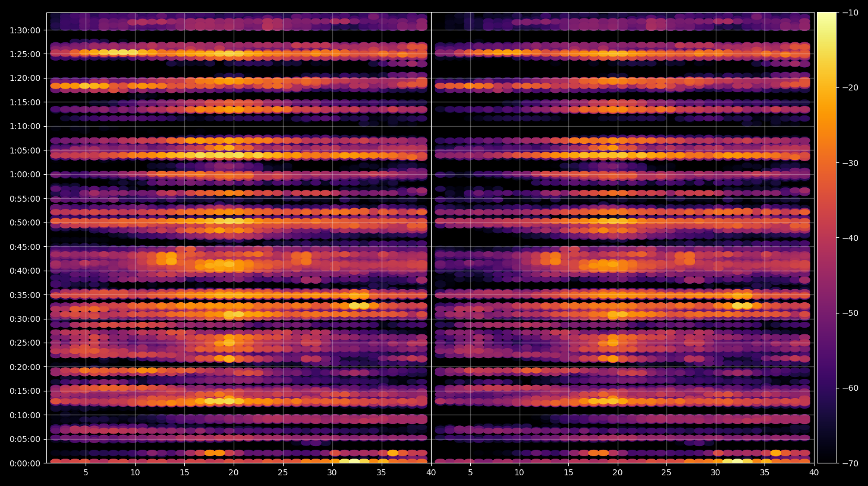Click the 0:20:00 time axis label
The width and height of the screenshot is (868, 486).
click(25, 368)
